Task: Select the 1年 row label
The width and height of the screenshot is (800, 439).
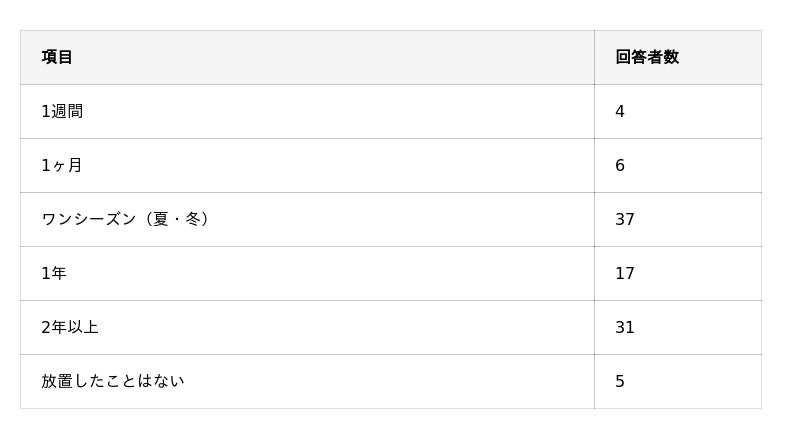Action: pos(54,273)
